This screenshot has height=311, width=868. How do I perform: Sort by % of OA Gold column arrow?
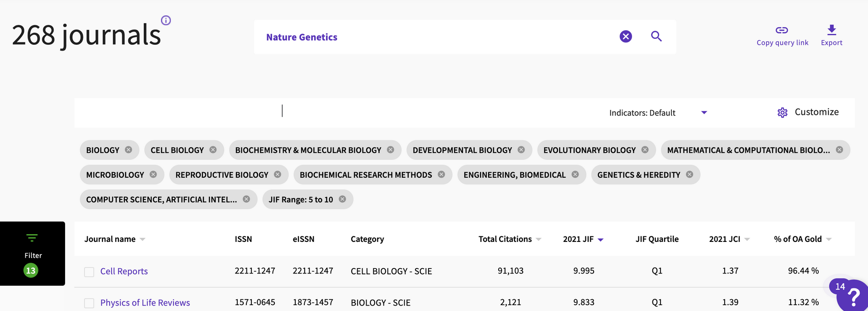pos(829,240)
